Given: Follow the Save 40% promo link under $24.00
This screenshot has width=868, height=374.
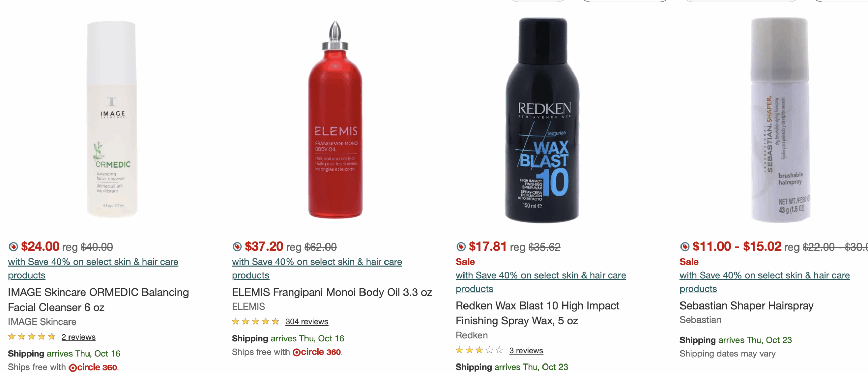Looking at the screenshot, I should [93, 262].
